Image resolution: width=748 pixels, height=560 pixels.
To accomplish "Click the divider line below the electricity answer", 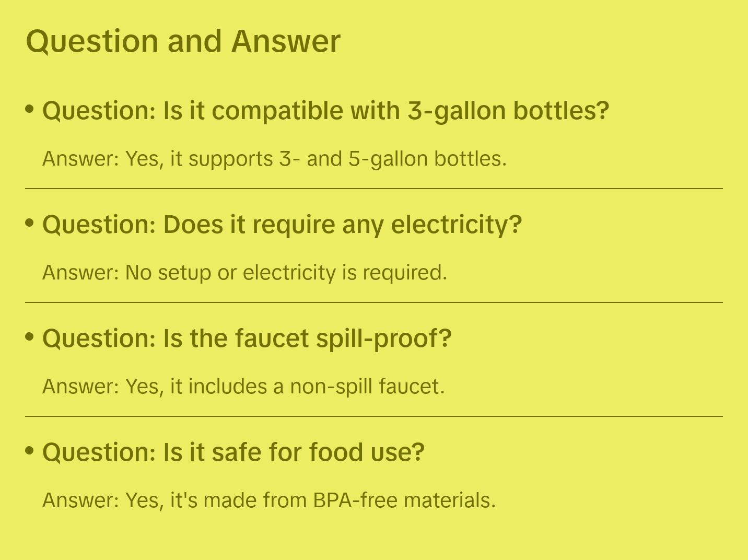I will pos(374,302).
